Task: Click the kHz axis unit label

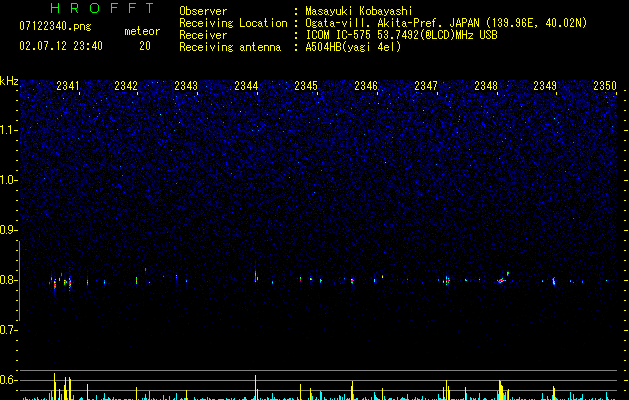Action: click(9, 81)
